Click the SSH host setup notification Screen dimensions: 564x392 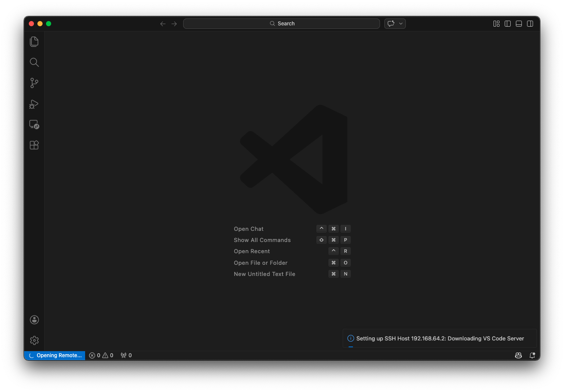coord(440,339)
